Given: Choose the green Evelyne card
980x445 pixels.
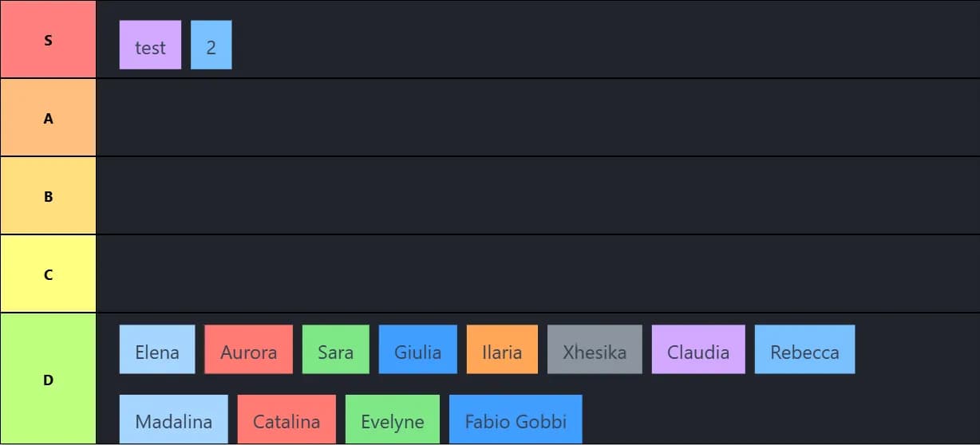Looking at the screenshot, I should tap(393, 419).
